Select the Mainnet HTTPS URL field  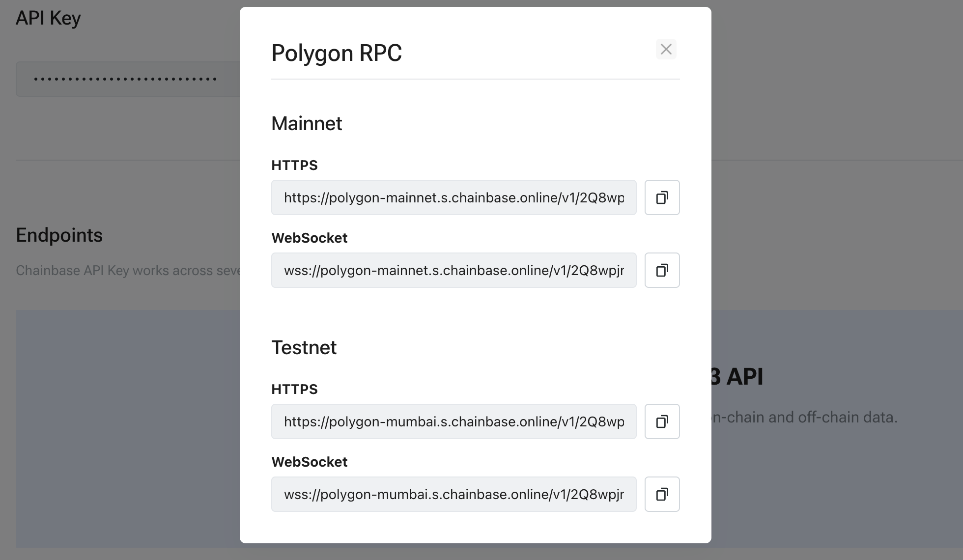453,197
